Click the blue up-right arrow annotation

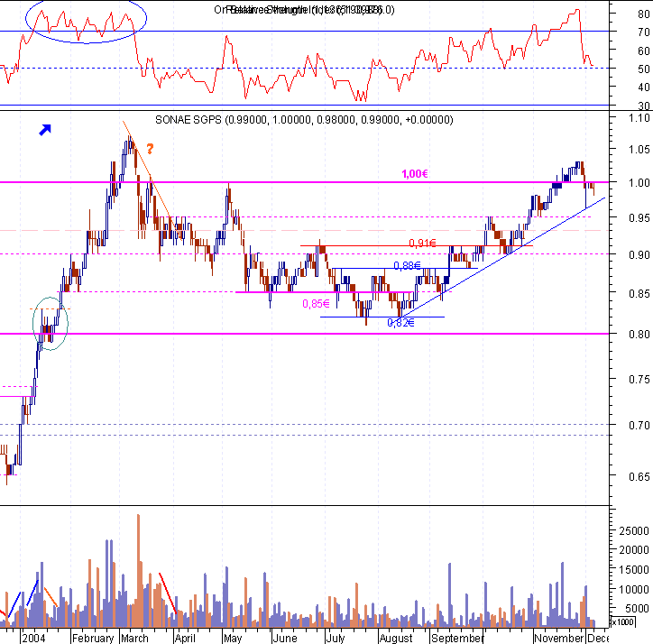pos(45,130)
